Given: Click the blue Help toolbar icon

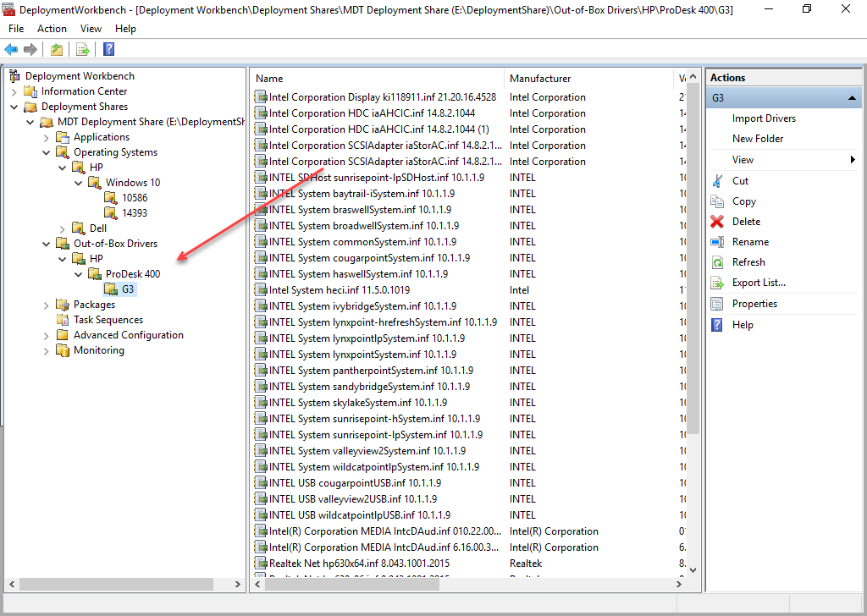Looking at the screenshot, I should [x=109, y=49].
